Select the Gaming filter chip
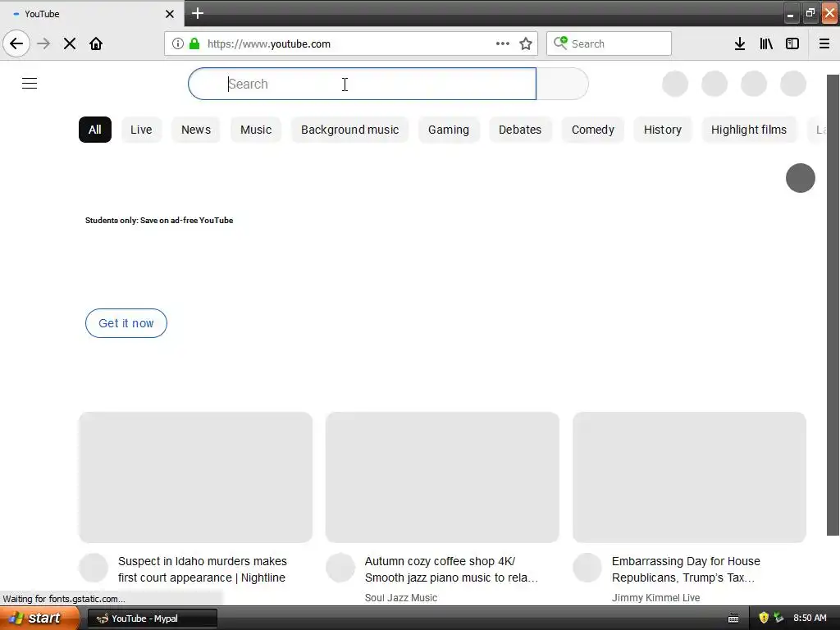Viewport: 840px width, 630px height. tap(449, 130)
